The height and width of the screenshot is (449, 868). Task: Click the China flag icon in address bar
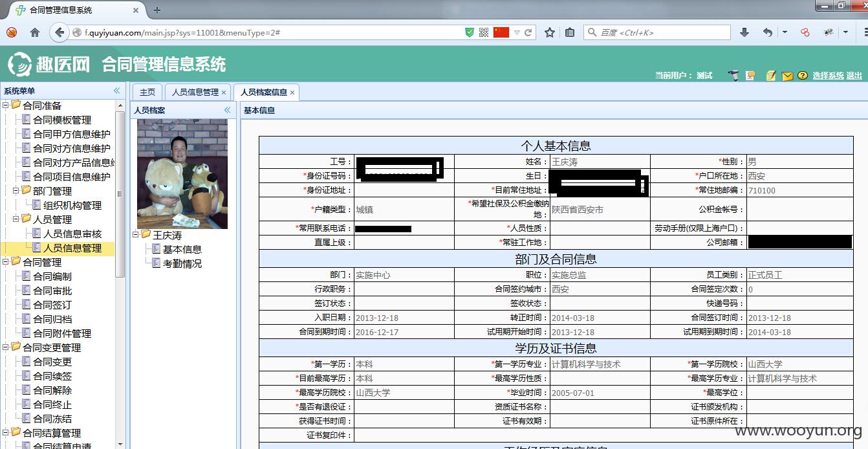(501, 32)
